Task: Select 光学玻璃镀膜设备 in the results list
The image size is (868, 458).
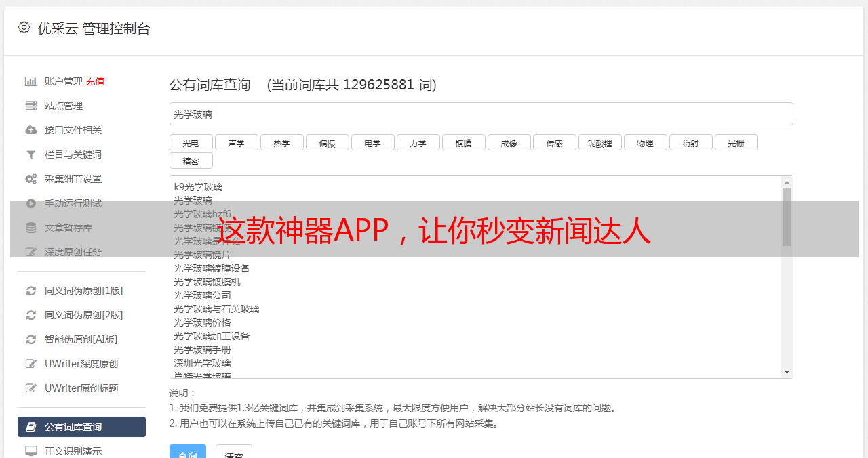Action: coord(212,268)
